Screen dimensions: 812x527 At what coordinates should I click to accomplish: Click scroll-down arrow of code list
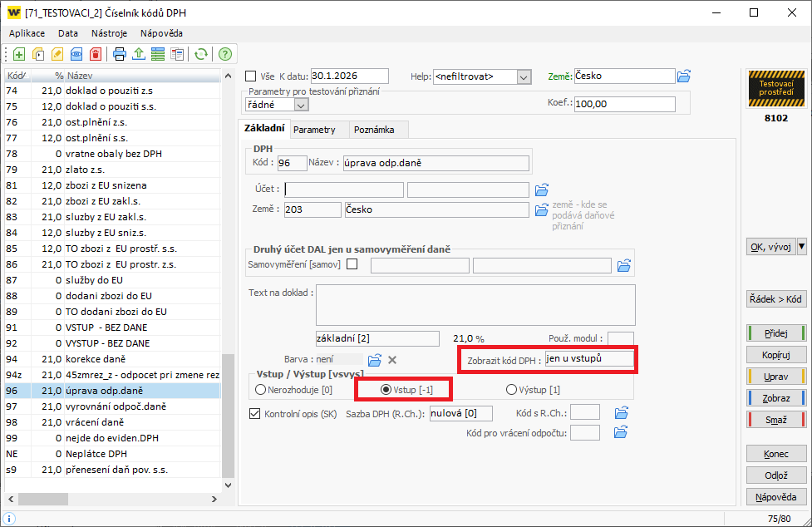[x=228, y=485]
